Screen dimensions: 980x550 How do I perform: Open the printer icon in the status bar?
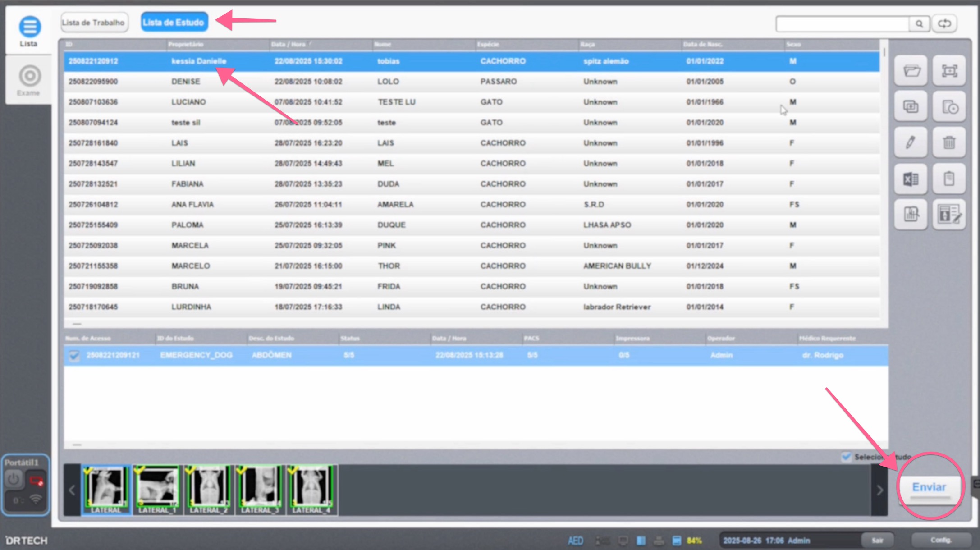(659, 540)
